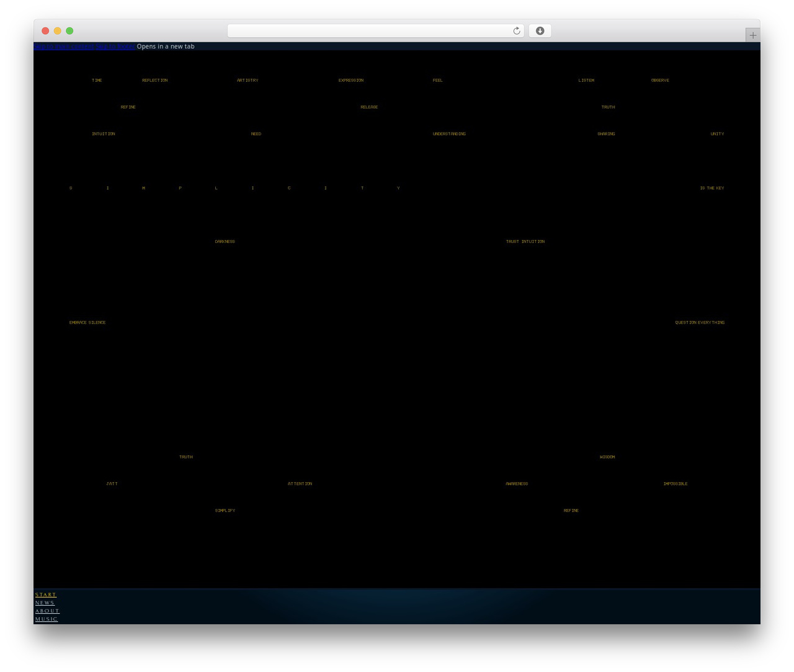Click the word TIME

(97, 81)
